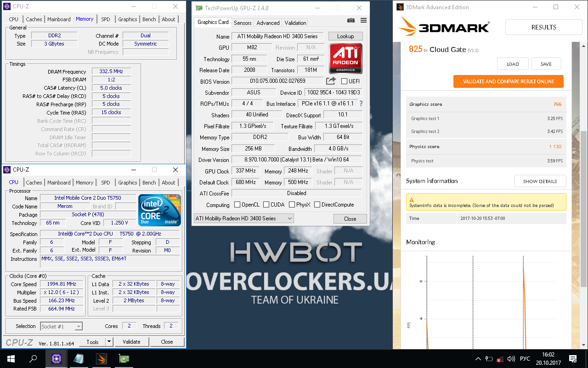Open the Windows Start menu
The image size is (588, 368).
[x=11, y=359]
